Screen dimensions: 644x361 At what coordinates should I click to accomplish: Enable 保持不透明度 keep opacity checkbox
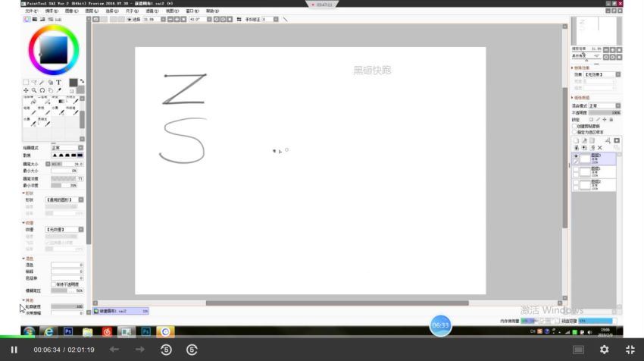click(x=53, y=284)
